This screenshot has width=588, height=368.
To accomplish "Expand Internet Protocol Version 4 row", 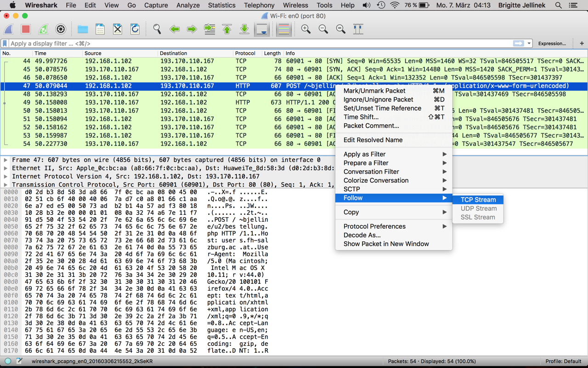I will point(6,177).
